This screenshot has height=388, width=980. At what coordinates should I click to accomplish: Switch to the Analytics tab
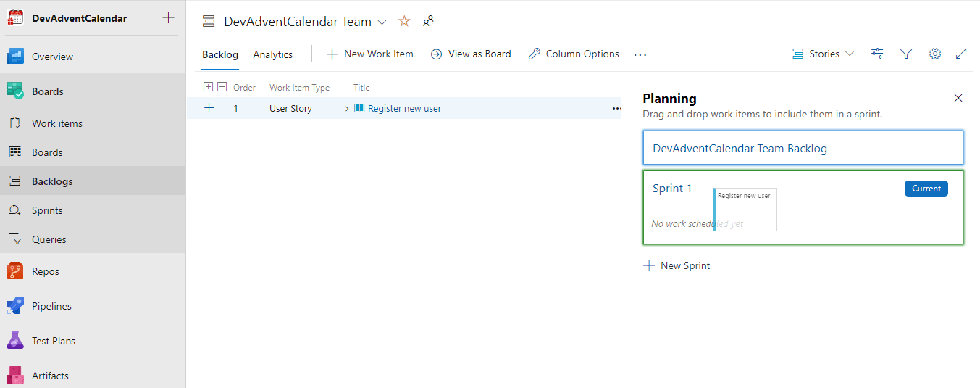[272, 54]
